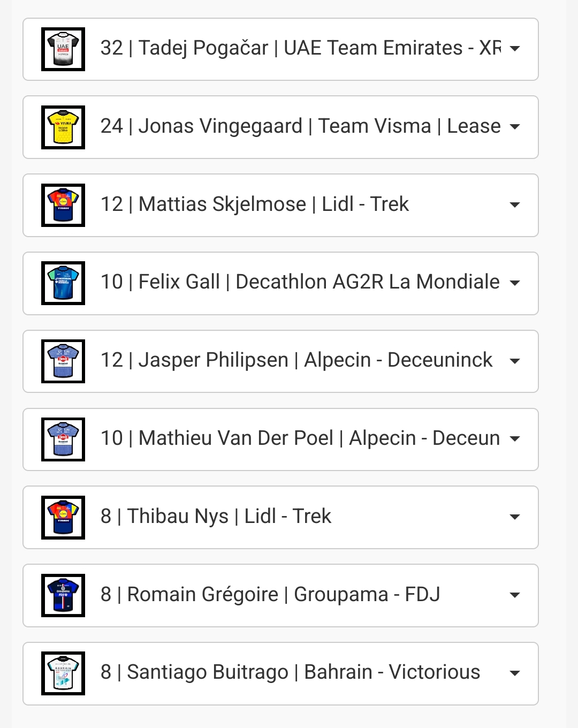Expand Jasper Philipsen dropdown arrow

coord(515,361)
